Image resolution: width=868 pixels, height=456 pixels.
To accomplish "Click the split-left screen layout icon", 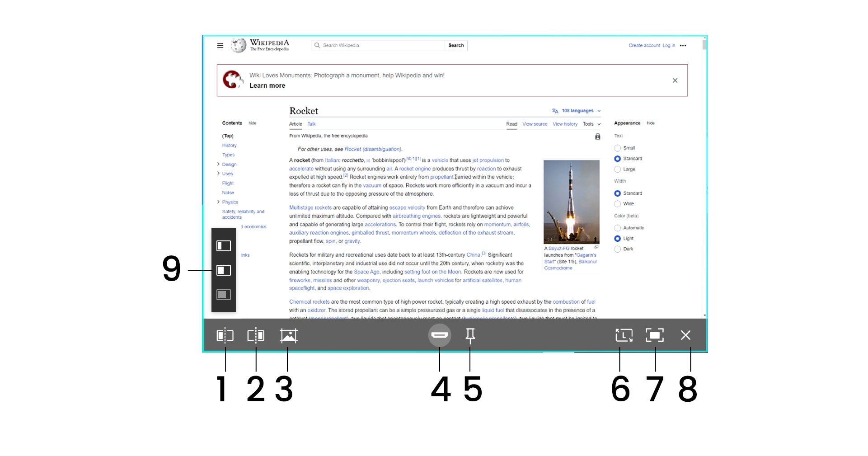I will (225, 335).
